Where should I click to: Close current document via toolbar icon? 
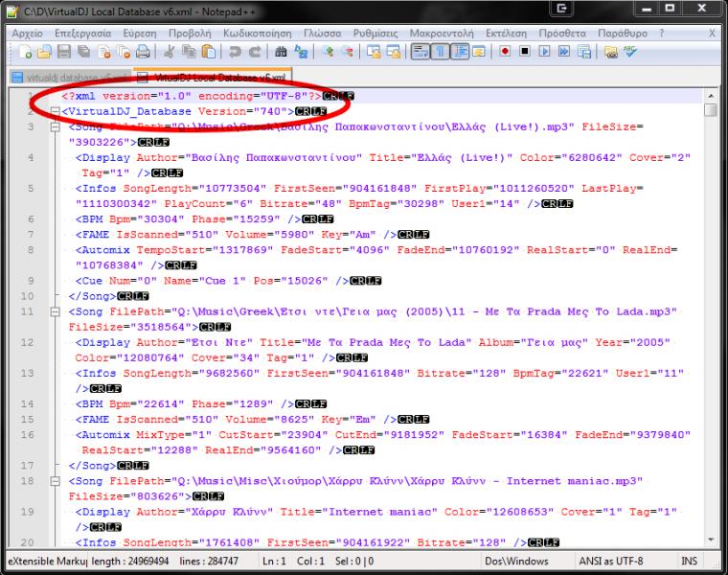point(104,52)
